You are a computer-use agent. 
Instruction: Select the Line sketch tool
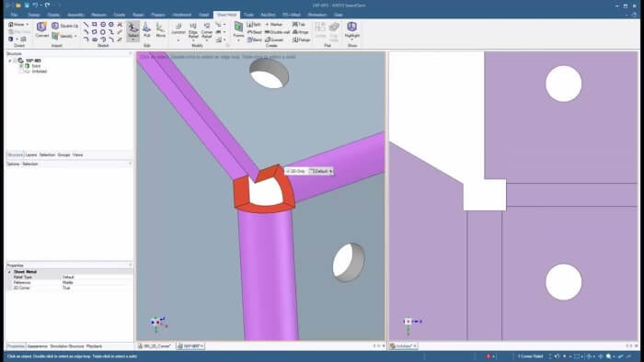point(86,25)
